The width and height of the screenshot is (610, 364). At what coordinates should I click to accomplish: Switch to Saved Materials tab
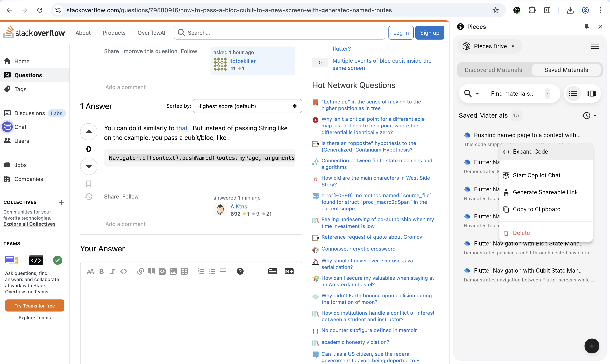(566, 70)
